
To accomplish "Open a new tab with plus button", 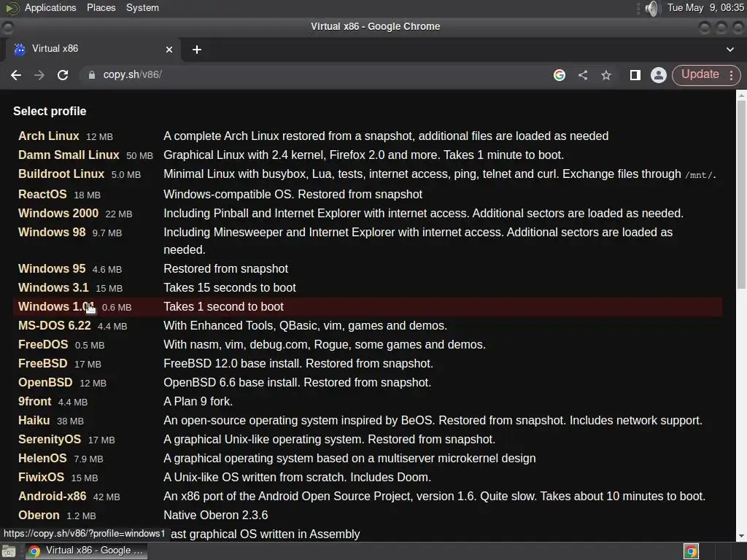I will (x=197, y=50).
